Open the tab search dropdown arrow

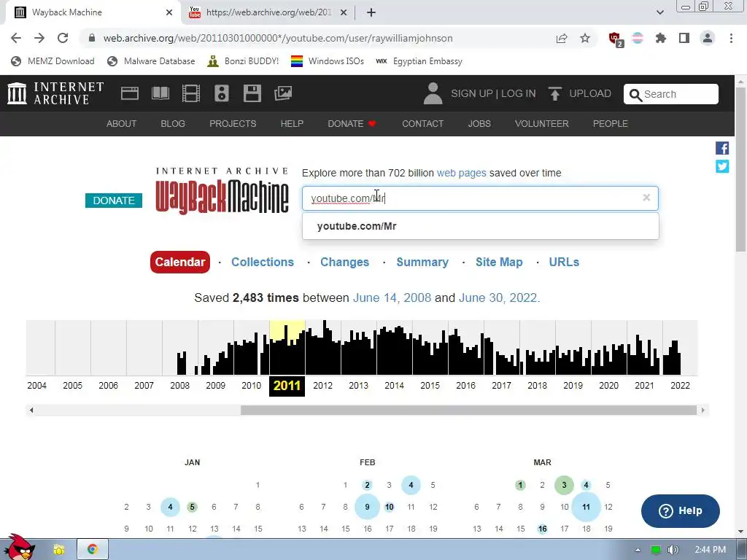[659, 12]
